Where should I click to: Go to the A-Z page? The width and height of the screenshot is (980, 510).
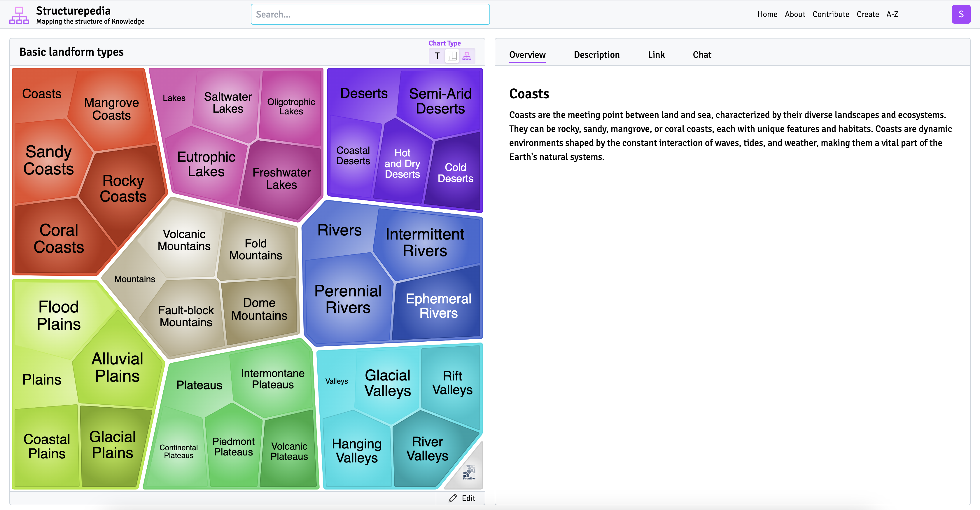click(892, 15)
